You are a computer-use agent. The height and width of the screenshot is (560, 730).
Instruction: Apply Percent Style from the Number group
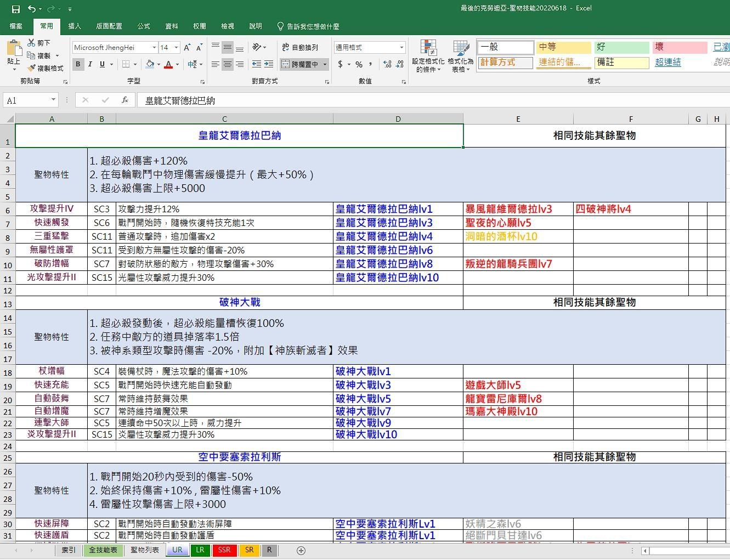tap(359, 64)
